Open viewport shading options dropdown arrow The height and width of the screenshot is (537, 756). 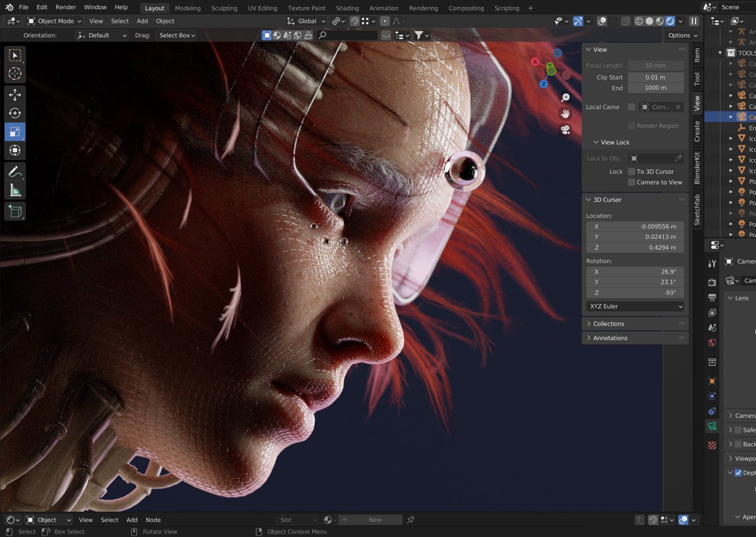(680, 21)
